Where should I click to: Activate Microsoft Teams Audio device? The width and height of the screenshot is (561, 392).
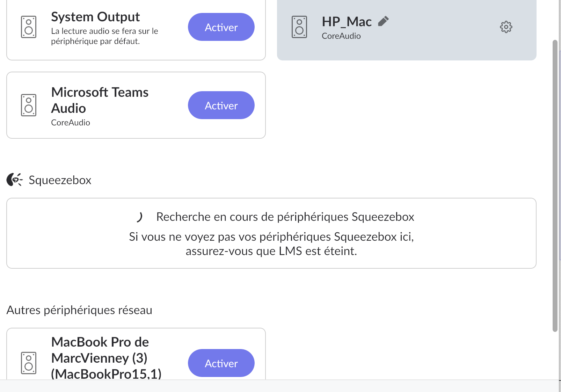[221, 105]
